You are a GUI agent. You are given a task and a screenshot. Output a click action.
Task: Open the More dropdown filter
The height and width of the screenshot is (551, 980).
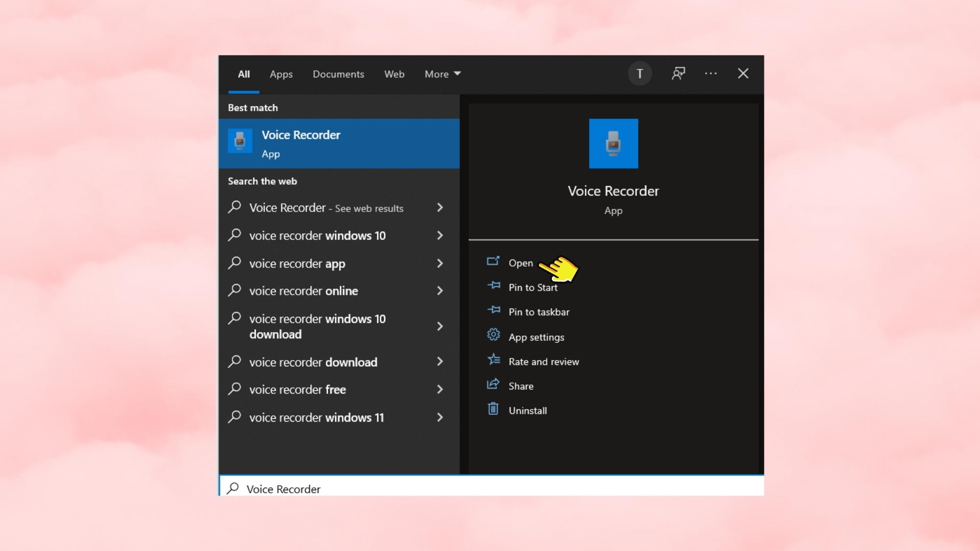point(442,74)
